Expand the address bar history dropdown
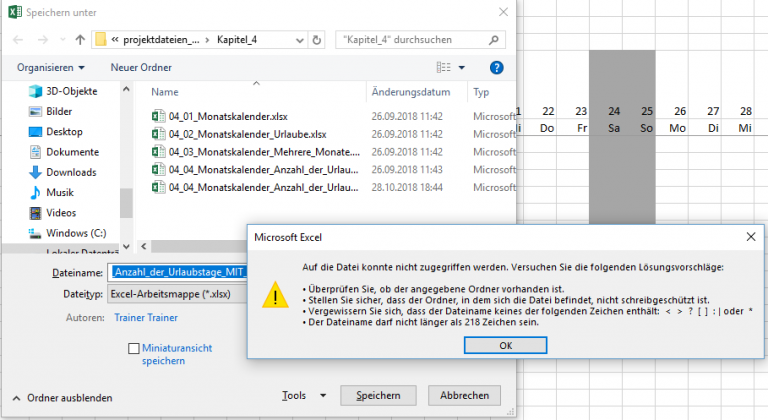Viewport: 768px width, 420px height. click(300, 40)
